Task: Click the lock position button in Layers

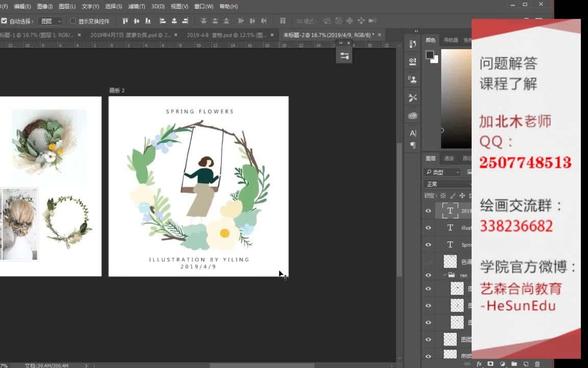Action: click(463, 195)
